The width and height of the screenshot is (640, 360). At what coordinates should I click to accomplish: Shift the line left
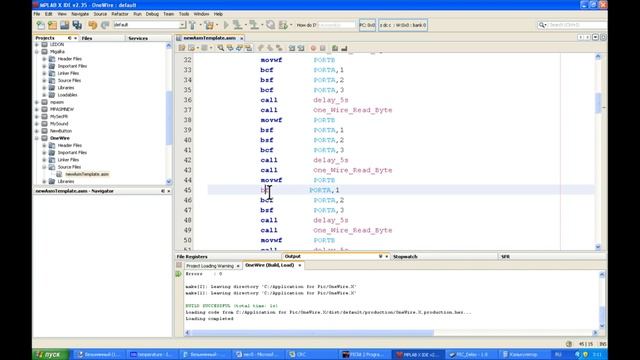(x=292, y=48)
